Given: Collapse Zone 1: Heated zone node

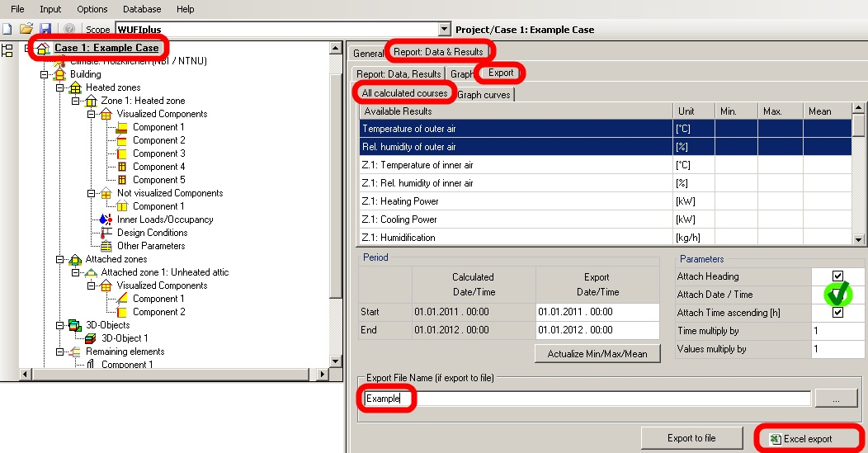Looking at the screenshot, I should (x=75, y=101).
